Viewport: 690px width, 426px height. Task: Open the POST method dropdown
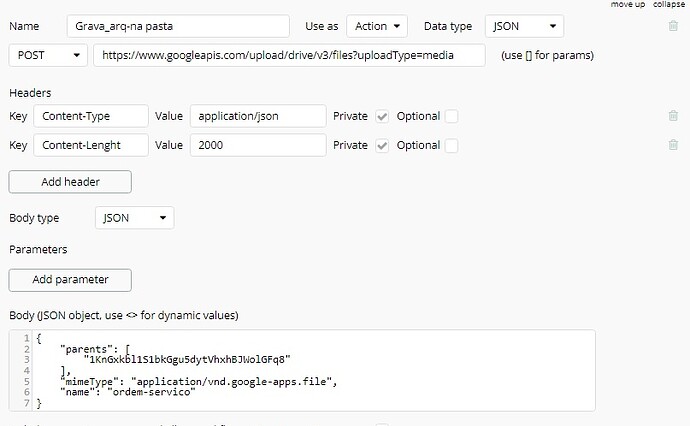[x=47, y=55]
